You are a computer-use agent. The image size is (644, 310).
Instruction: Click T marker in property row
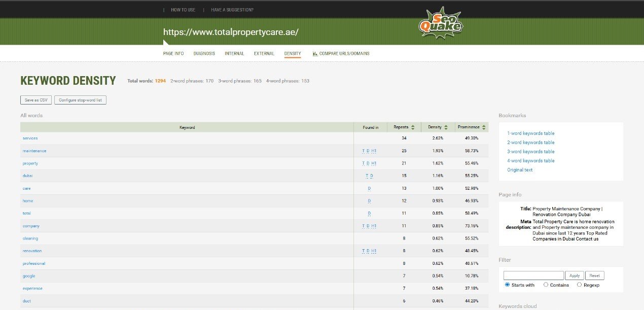coord(363,163)
